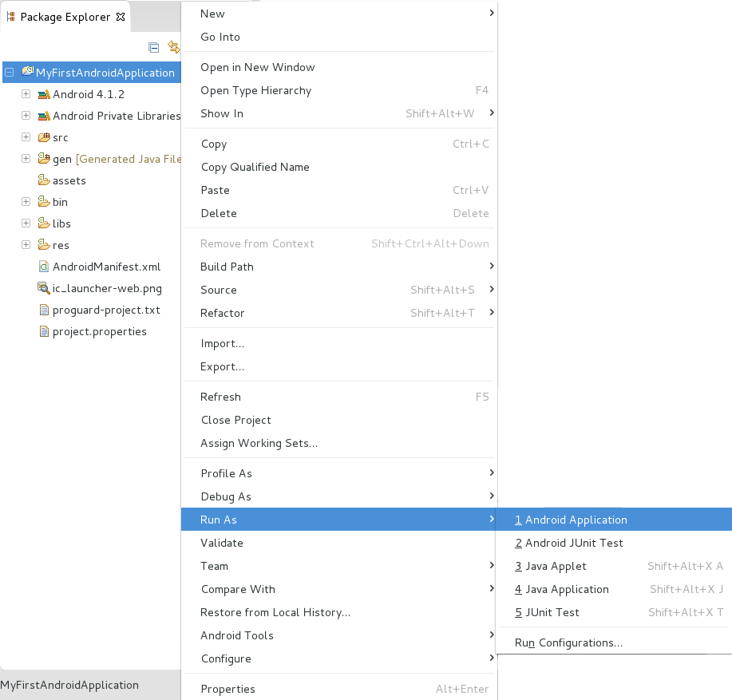Click the Android Private Libraries icon
Image resolution: width=732 pixels, height=700 pixels.
click(44, 116)
